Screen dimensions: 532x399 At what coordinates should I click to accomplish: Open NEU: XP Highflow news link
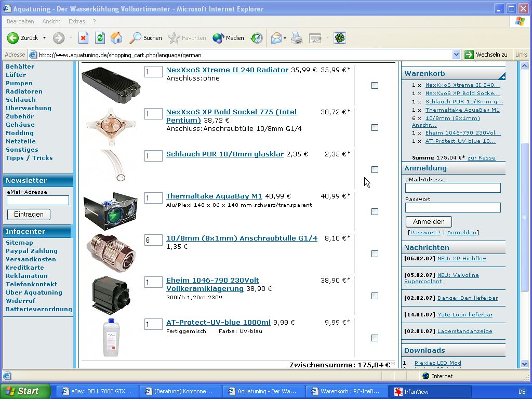tap(462, 259)
